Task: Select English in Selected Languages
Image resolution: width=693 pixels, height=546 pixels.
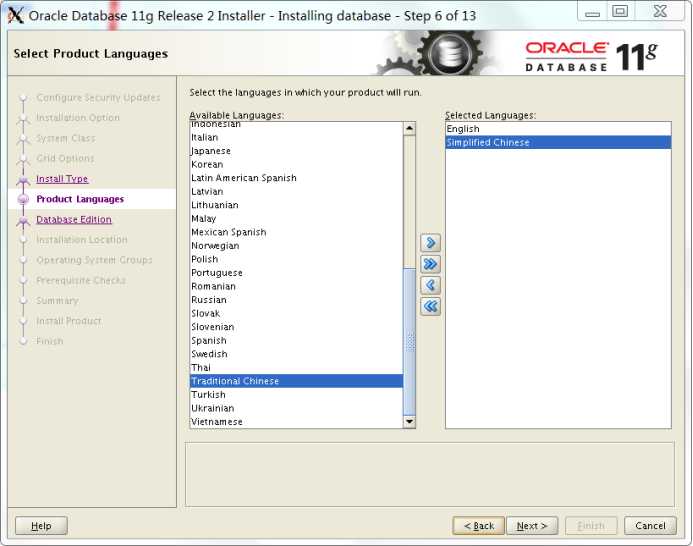Action: click(558, 129)
